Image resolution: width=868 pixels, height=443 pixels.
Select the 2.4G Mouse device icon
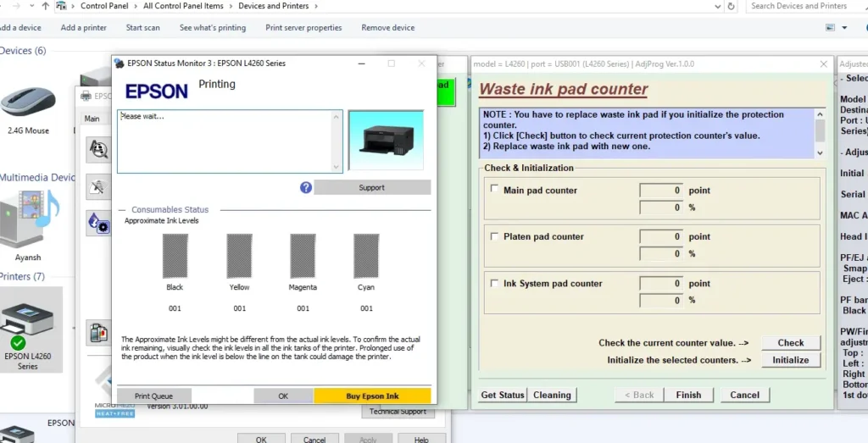(28, 102)
